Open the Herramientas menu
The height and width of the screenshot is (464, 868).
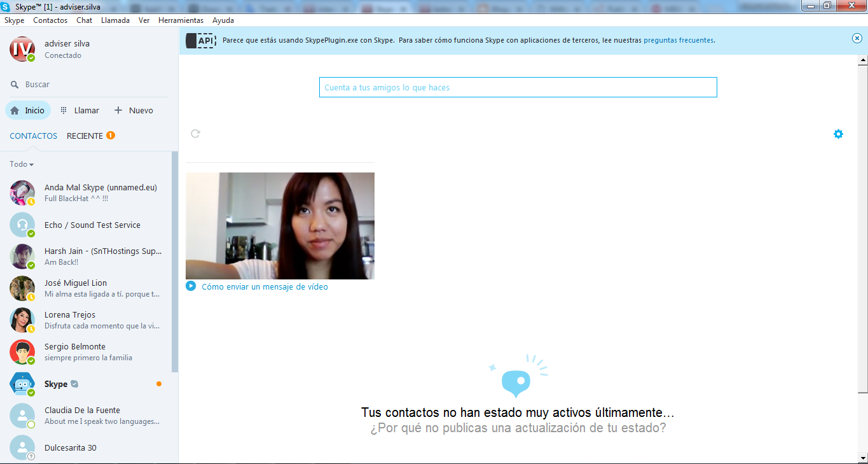181,20
